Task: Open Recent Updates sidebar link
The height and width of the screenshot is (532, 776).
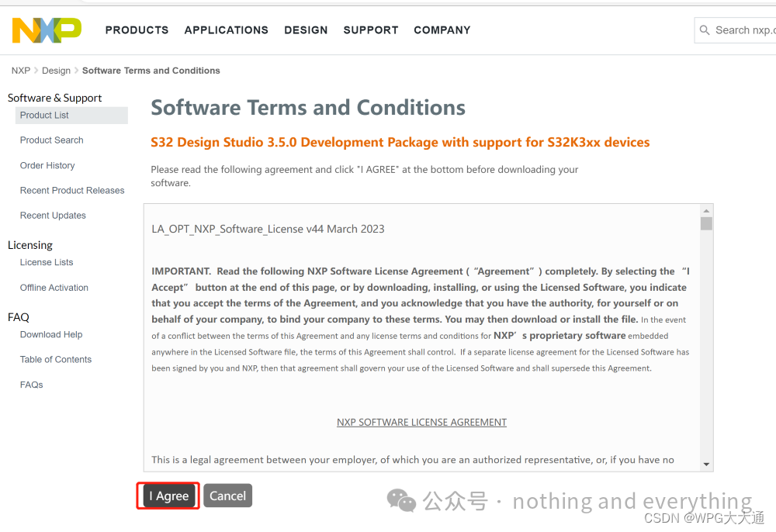Action: coord(53,216)
